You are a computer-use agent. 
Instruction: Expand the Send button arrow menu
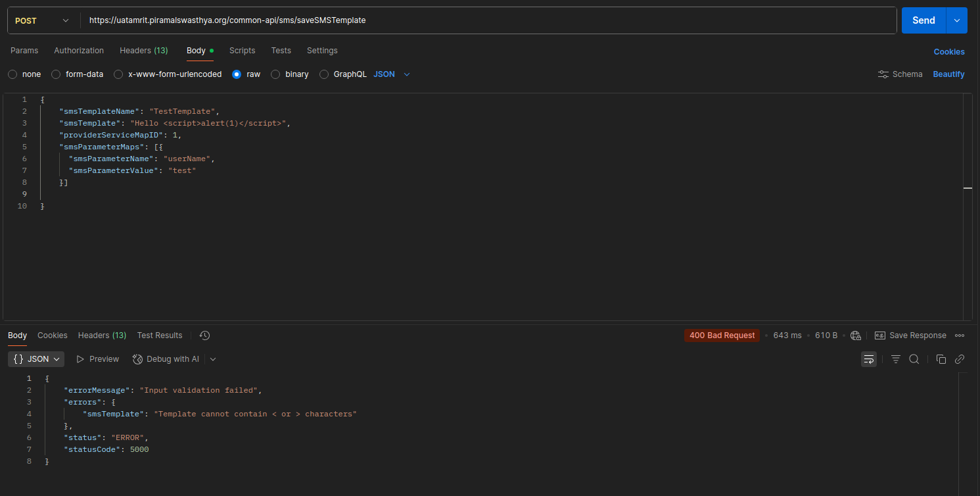click(956, 20)
